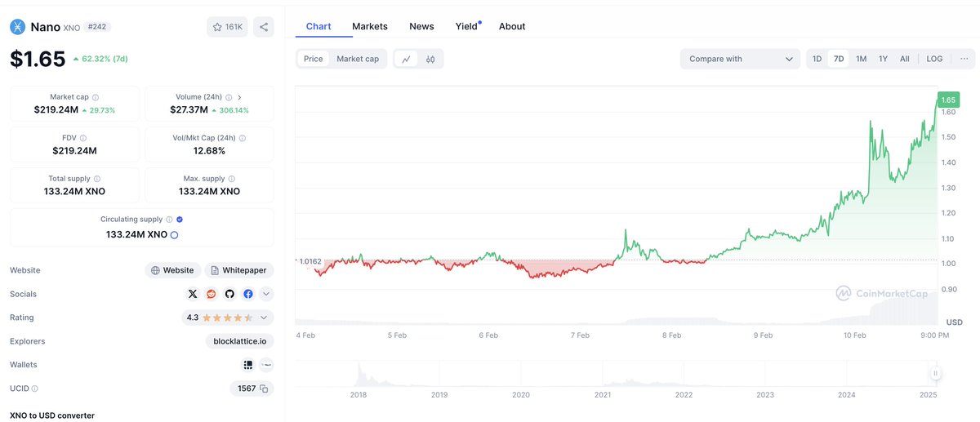
Task: Click UCID info icon
Action: pyautogui.click(x=34, y=389)
